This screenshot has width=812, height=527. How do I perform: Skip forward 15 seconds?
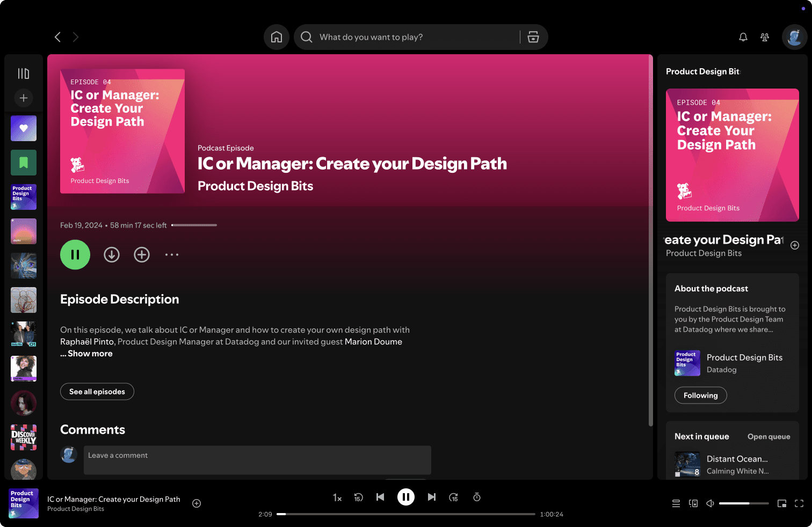point(454,497)
